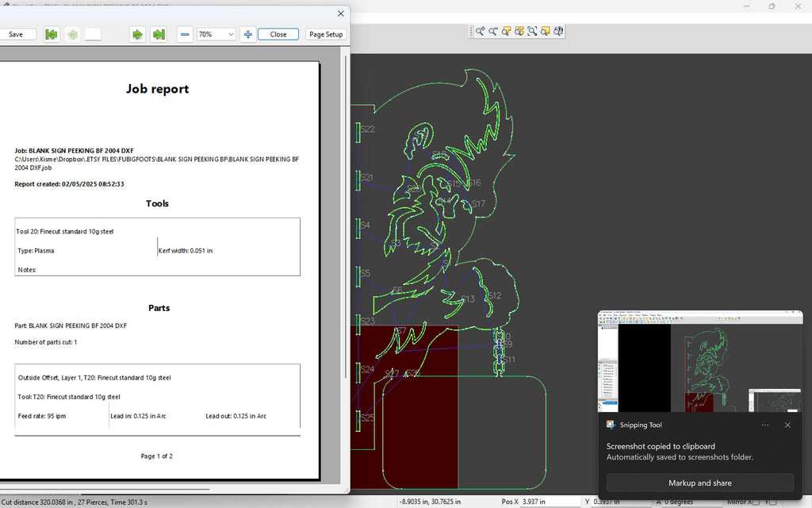Click Markup and share in notification
The width and height of the screenshot is (812, 508).
(700, 483)
